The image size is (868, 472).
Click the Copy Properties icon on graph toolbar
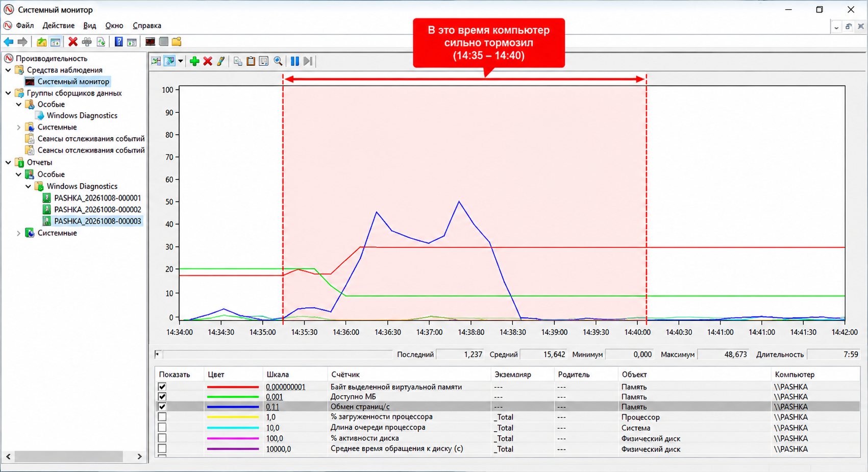click(238, 61)
